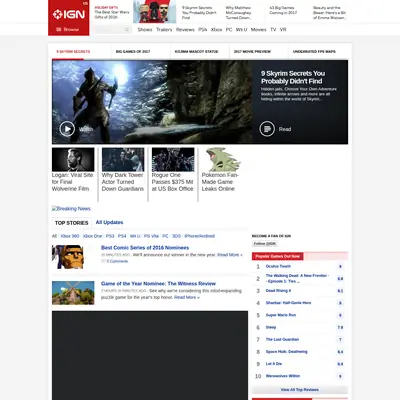Open the Holiday Gifts Star Wars link
This screenshot has width=400, height=400.
[112, 12]
